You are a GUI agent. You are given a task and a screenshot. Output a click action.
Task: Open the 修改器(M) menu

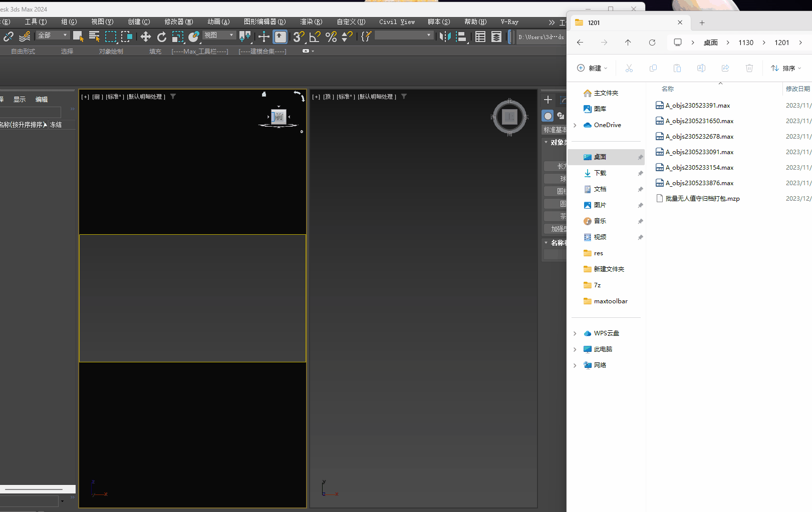pos(178,22)
